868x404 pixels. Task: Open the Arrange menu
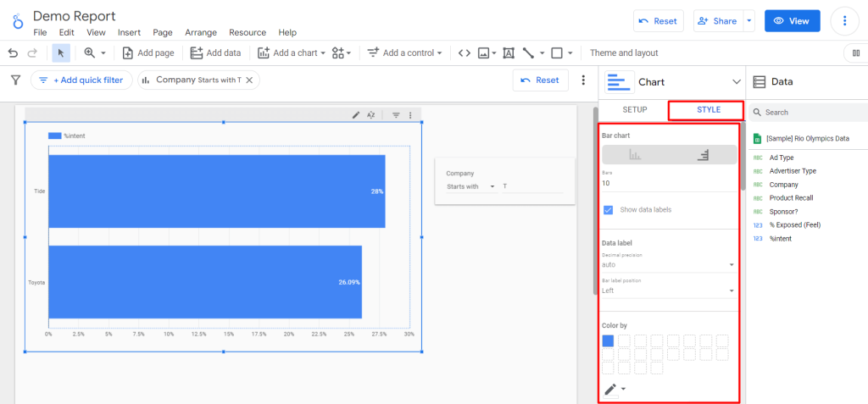coord(201,33)
